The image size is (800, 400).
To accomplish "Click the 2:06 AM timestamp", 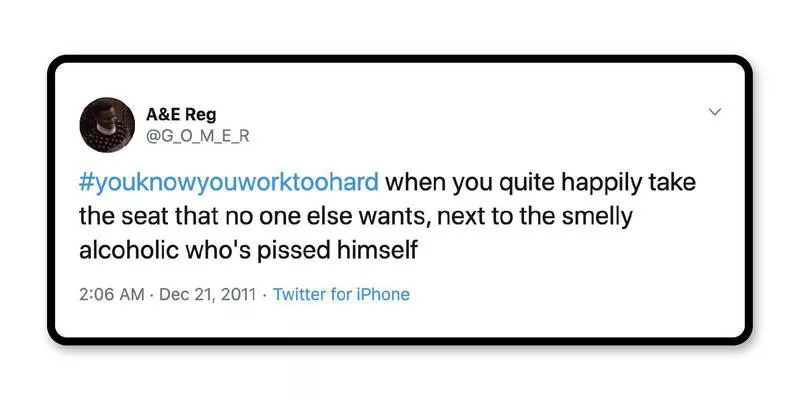I will (110, 294).
